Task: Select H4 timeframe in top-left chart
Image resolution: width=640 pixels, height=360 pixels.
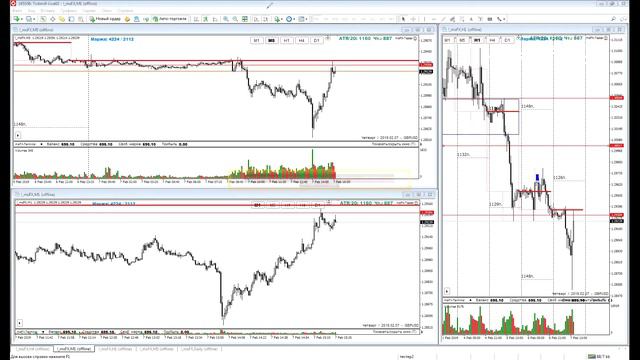Action: click(301, 40)
